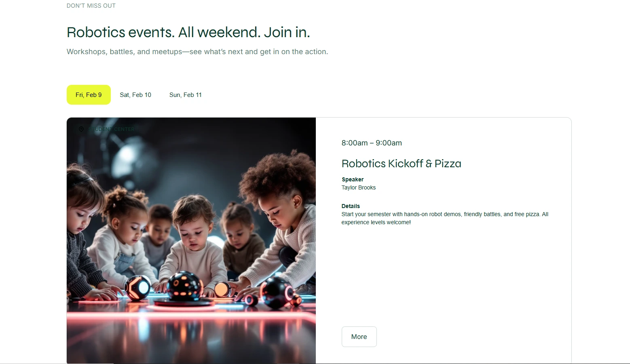Click the event description paragraph
Screen dimensions: 630x364
(x=444, y=218)
